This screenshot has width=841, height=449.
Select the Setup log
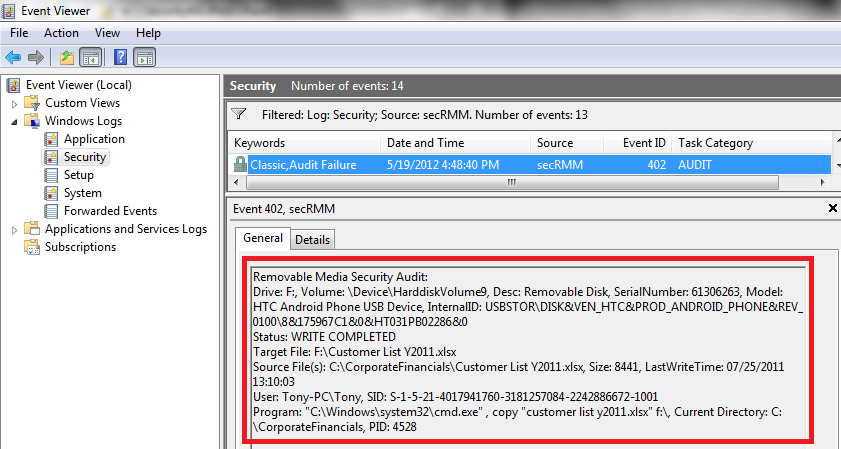click(x=79, y=175)
